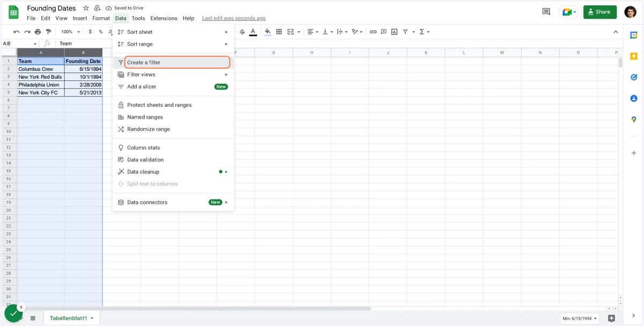The height and width of the screenshot is (326, 644).
Task: Open the Google Meet call dropdown
Action: click(568, 12)
